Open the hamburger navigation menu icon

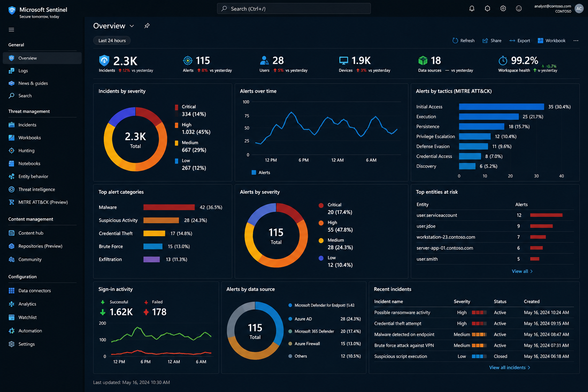[x=11, y=30]
